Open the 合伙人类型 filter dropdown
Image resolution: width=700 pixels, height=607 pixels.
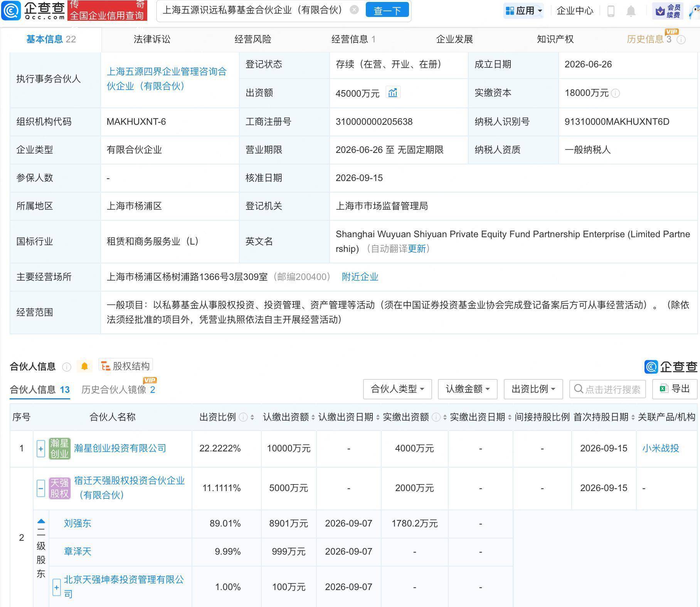(x=397, y=389)
